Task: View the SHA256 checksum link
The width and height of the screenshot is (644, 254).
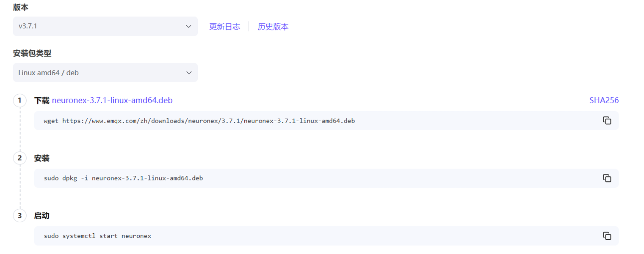Action: click(604, 101)
